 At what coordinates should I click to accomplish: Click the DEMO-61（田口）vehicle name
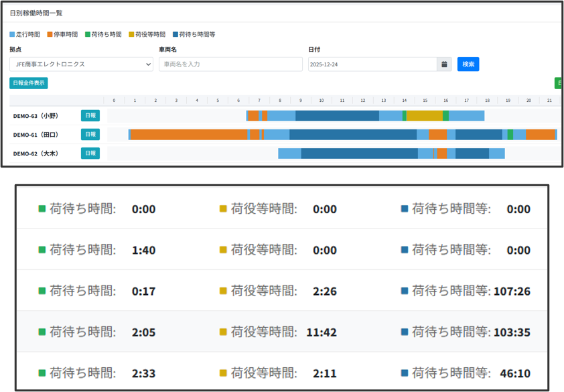click(x=36, y=135)
